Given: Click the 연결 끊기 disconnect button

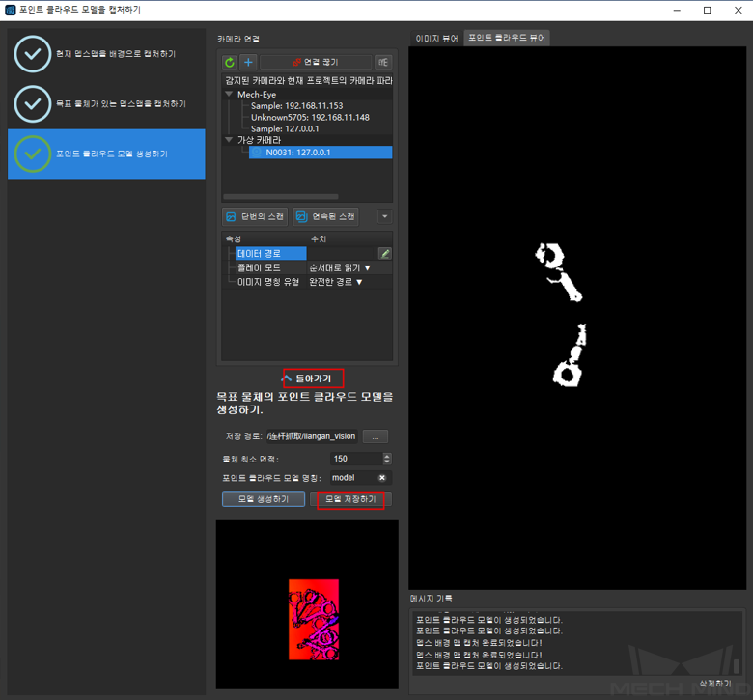Looking at the screenshot, I should tap(315, 62).
